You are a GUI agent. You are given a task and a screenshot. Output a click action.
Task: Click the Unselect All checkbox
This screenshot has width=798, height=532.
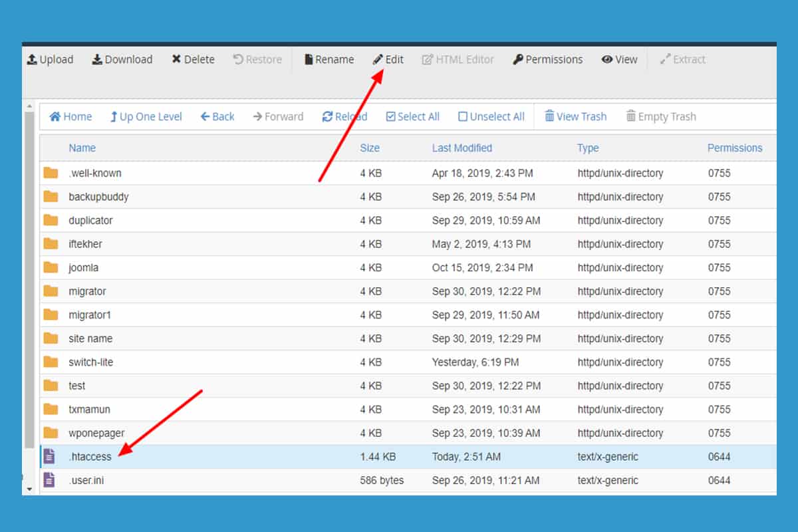463,117
